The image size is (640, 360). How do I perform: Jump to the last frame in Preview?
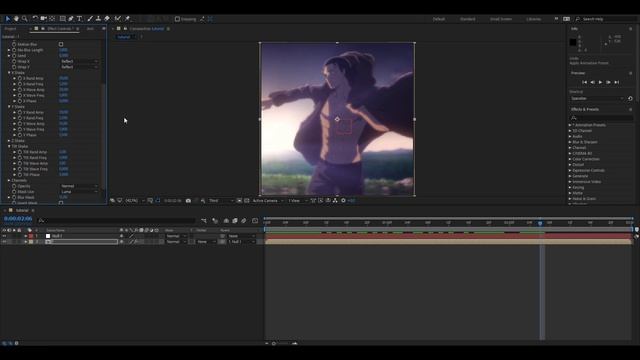(617, 82)
